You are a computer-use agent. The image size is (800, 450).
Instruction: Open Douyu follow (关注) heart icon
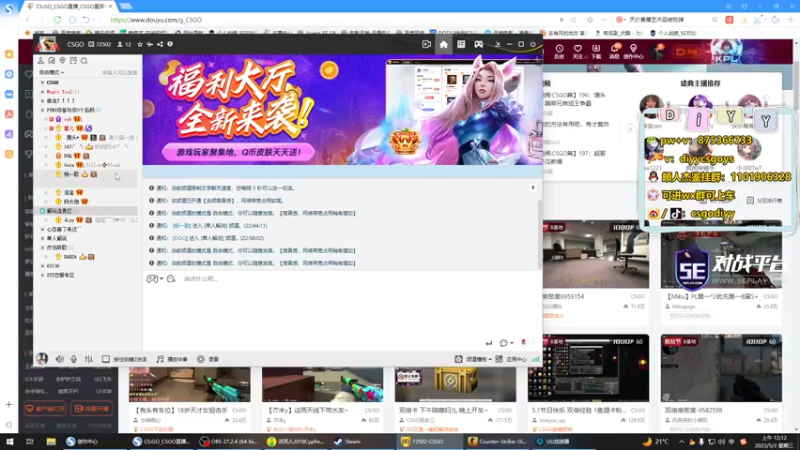pyautogui.click(x=578, y=52)
